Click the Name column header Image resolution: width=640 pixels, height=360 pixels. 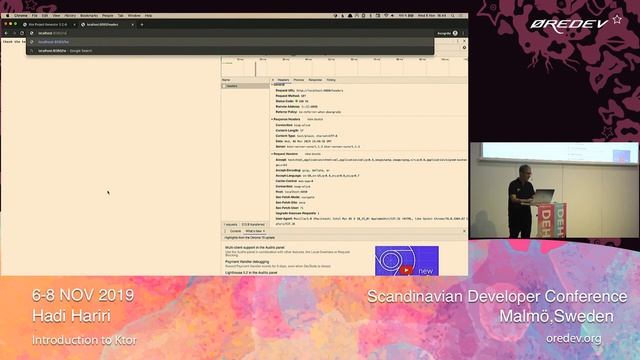(x=245, y=80)
